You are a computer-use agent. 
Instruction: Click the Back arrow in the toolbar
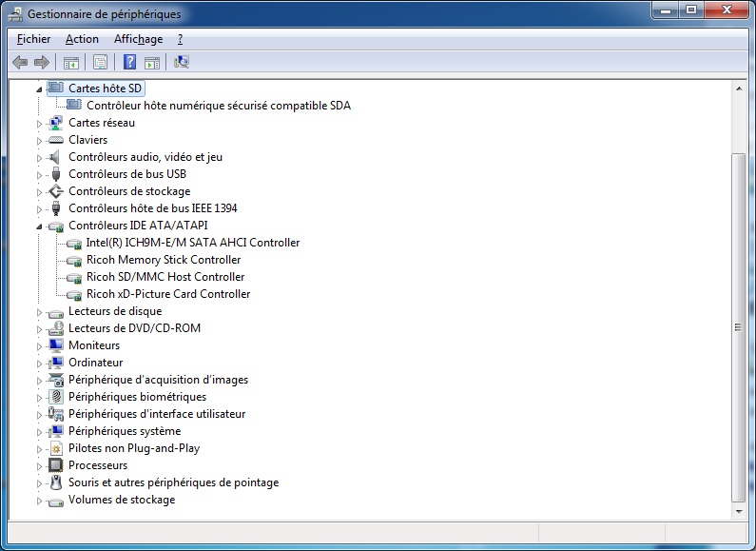coord(20,63)
